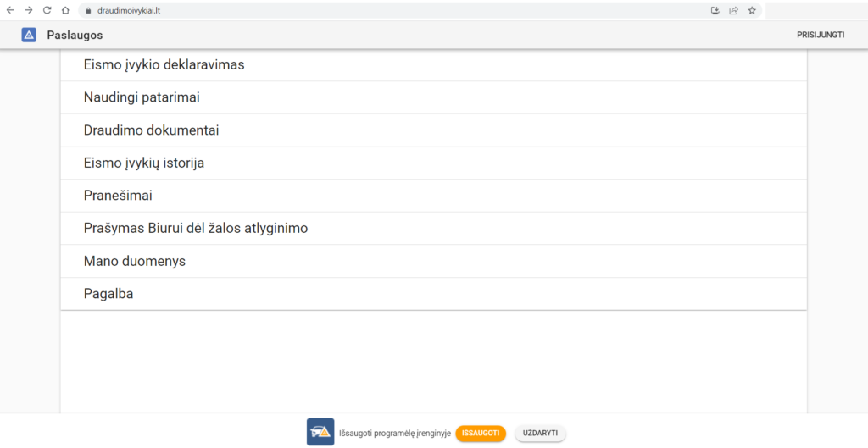This screenshot has width=868, height=448.
Task: Click the share page icon
Action: 733,10
